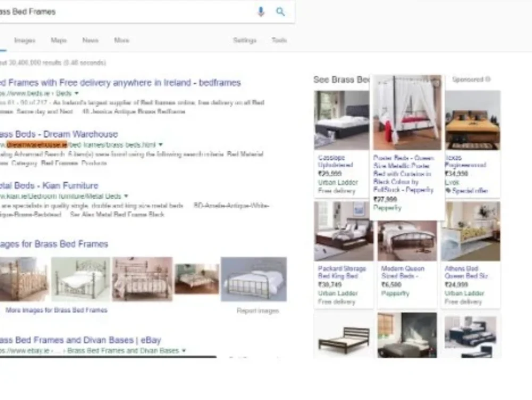Open the Packard Storage Bed King image

(344, 231)
